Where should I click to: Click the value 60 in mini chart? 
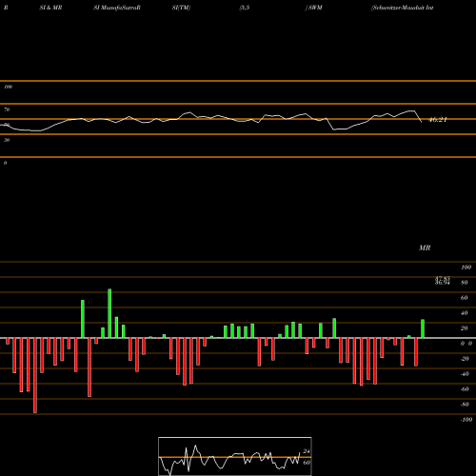pos(307,463)
